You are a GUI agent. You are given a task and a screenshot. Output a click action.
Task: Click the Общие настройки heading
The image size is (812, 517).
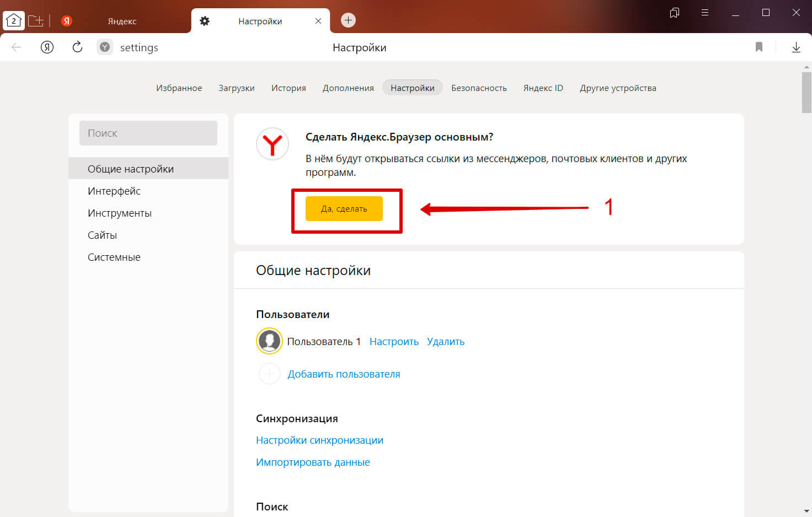point(313,270)
